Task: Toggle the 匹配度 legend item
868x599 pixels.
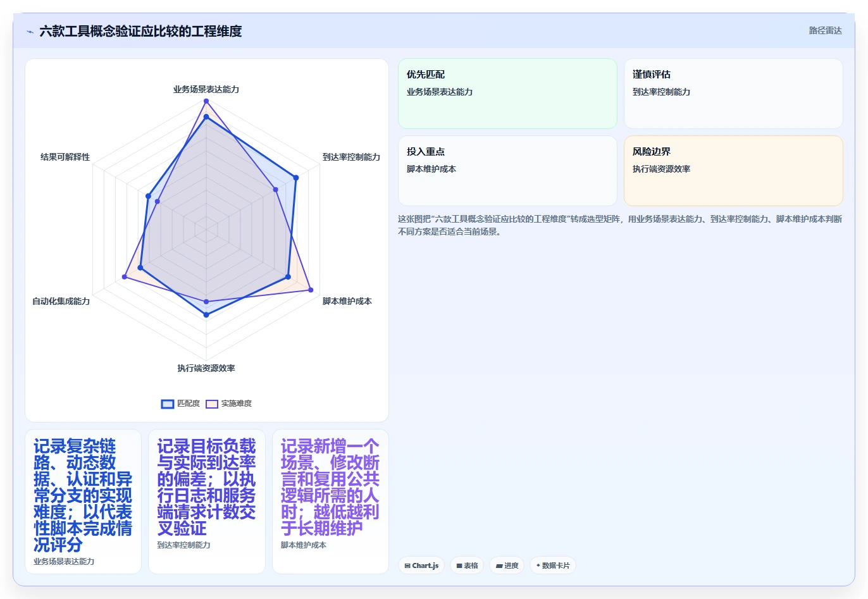Action: point(180,404)
